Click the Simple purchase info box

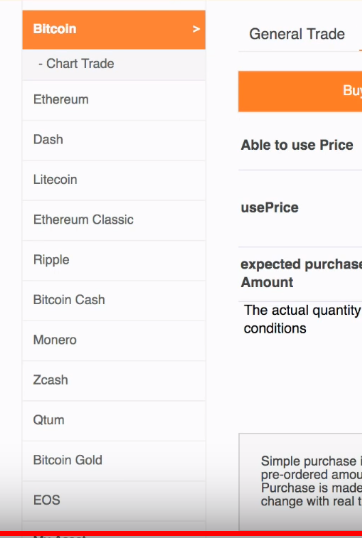[x=301, y=482]
